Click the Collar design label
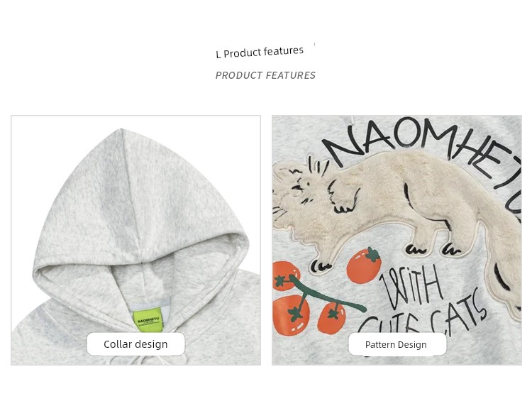 pos(135,344)
